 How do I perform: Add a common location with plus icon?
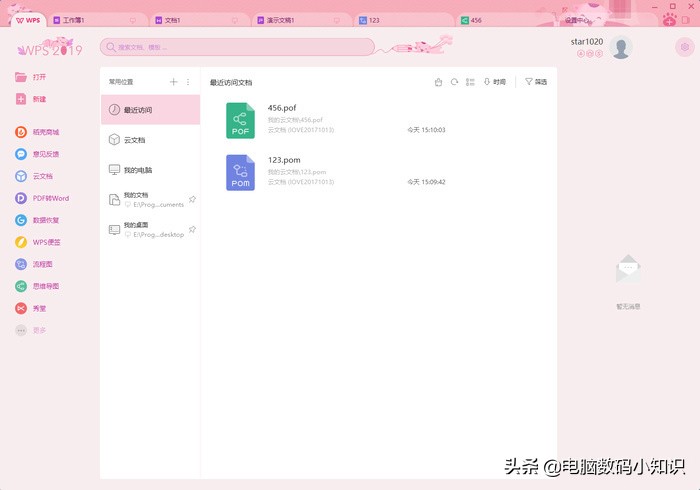tap(174, 82)
